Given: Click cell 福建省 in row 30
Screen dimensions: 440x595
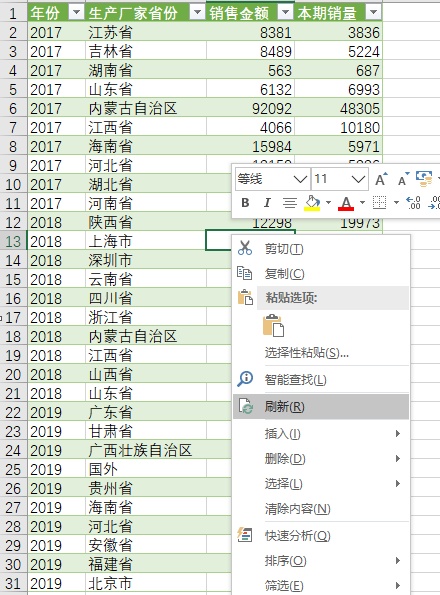Looking at the screenshot, I should pyautogui.click(x=146, y=564).
